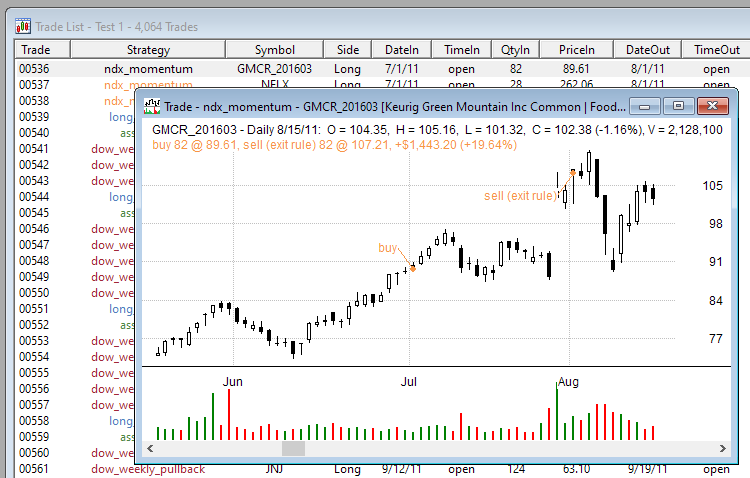Sort by the Strategy column header
750x478 pixels.
[x=149, y=49]
